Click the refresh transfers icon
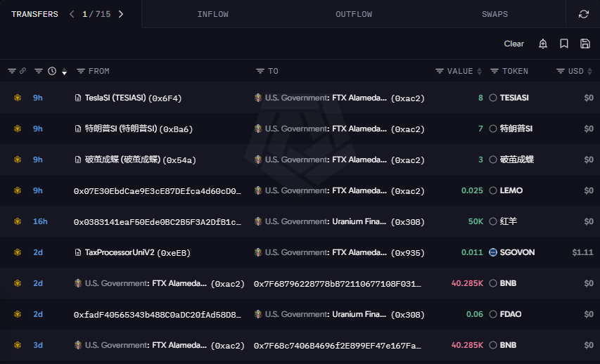The image size is (600, 364). click(x=584, y=14)
